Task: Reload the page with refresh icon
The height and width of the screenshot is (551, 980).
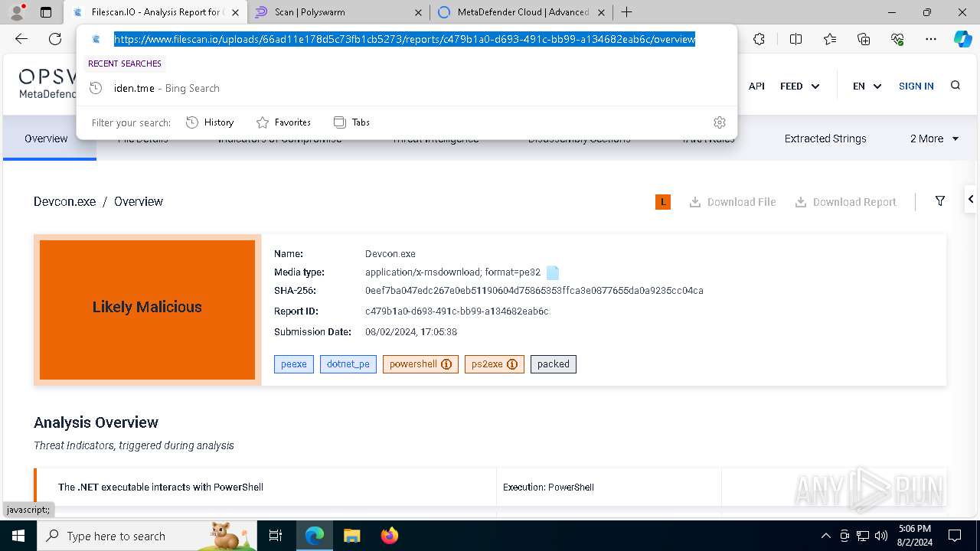Action: [55, 39]
